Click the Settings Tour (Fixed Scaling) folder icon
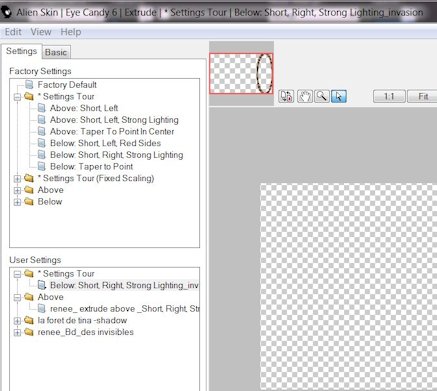 29,178
